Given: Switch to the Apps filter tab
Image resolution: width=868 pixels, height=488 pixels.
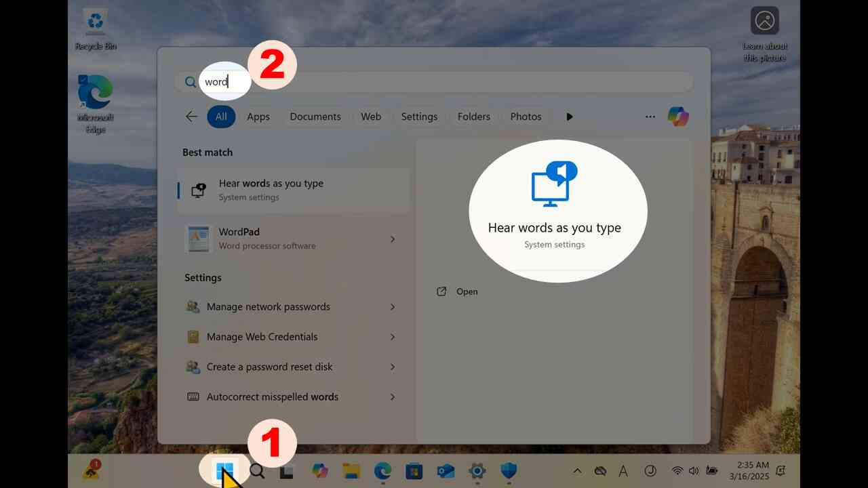Looking at the screenshot, I should (x=258, y=117).
